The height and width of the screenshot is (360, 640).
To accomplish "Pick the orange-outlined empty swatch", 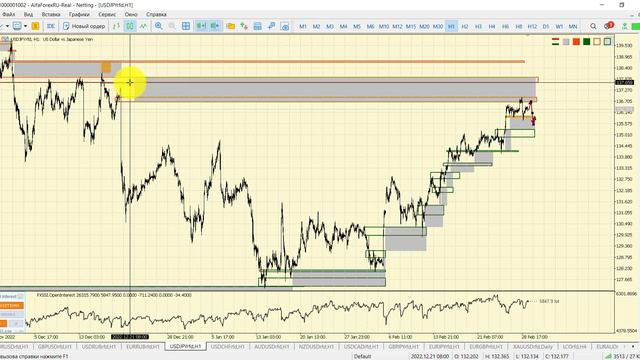I will point(597,42).
